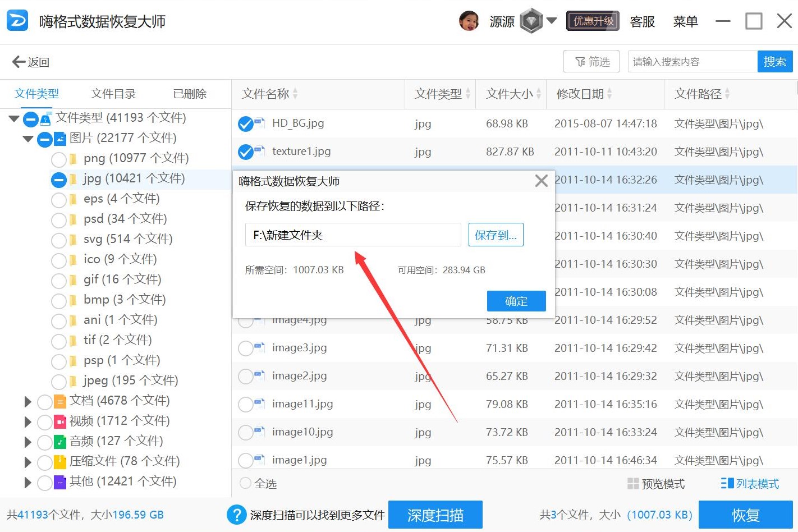The height and width of the screenshot is (532, 798).
Task: Collapse the pictures tree node
Action: click(27, 138)
